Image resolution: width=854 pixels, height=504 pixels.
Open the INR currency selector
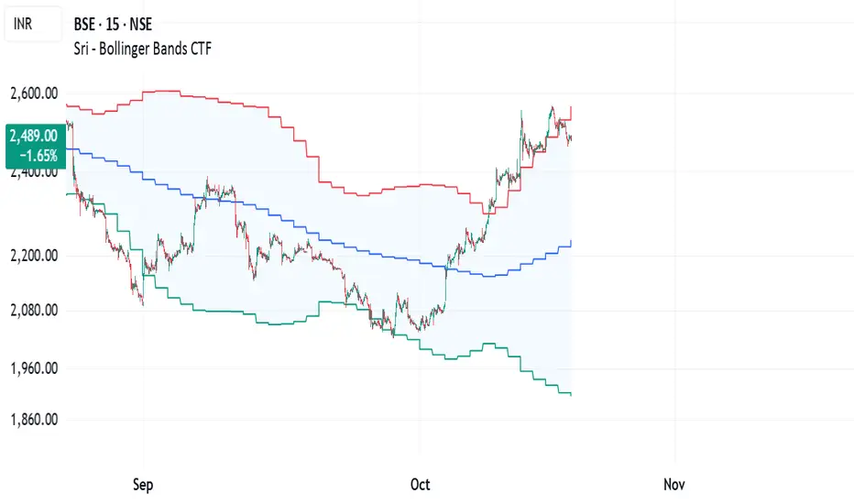tap(27, 25)
